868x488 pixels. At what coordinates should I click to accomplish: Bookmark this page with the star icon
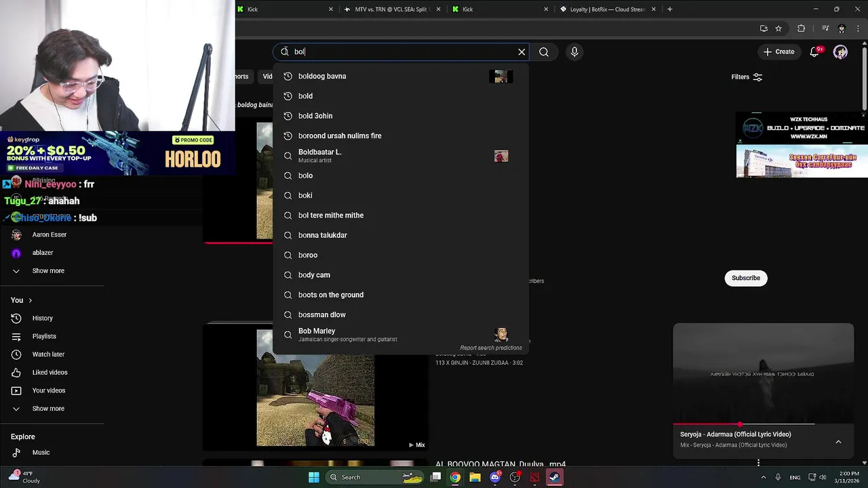778,28
